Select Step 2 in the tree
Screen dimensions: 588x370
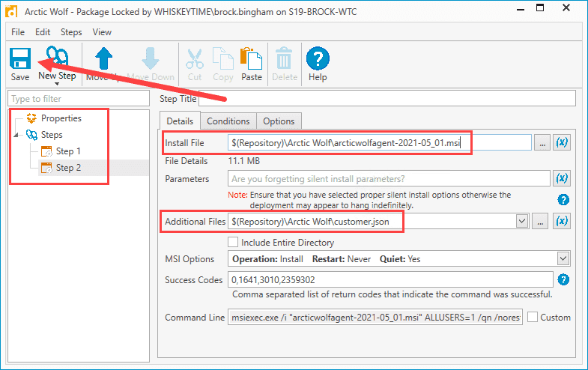(68, 168)
